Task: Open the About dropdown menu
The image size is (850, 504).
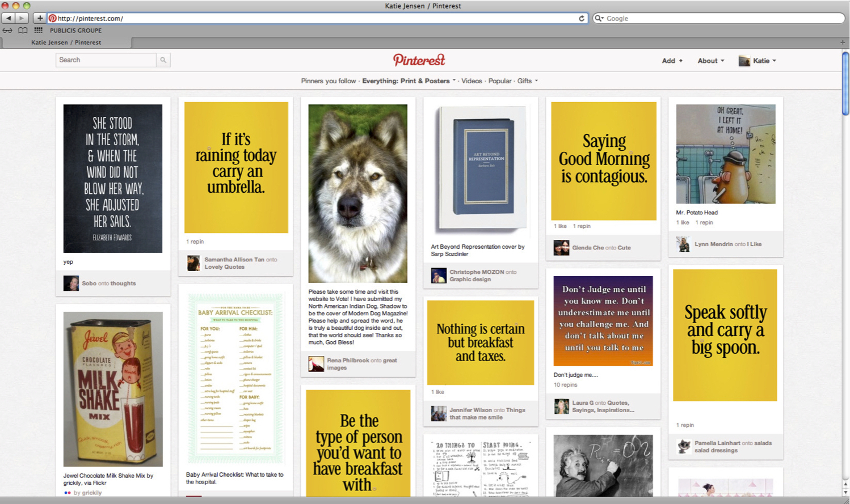Action: [x=710, y=61]
